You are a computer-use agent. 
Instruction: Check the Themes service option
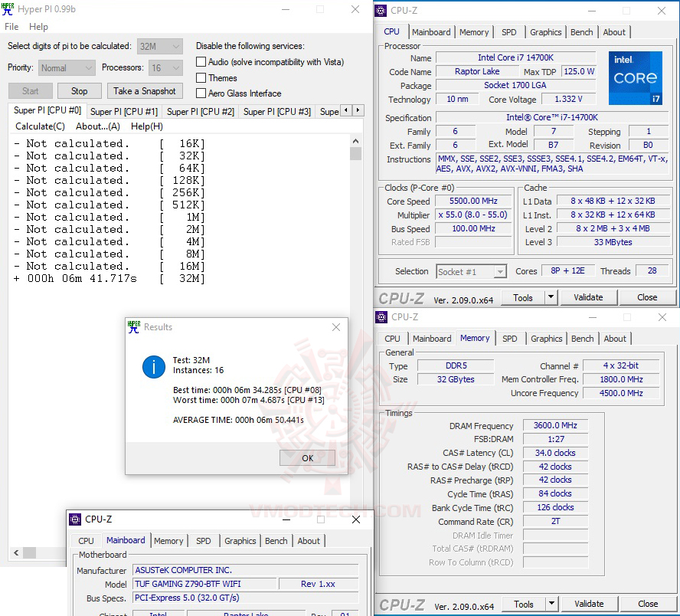pyautogui.click(x=199, y=77)
